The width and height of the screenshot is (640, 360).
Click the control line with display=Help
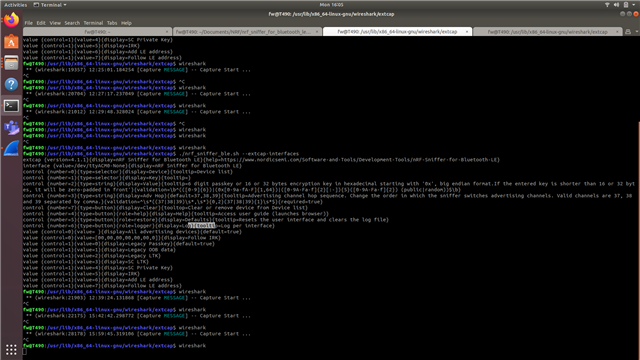coord(176,213)
